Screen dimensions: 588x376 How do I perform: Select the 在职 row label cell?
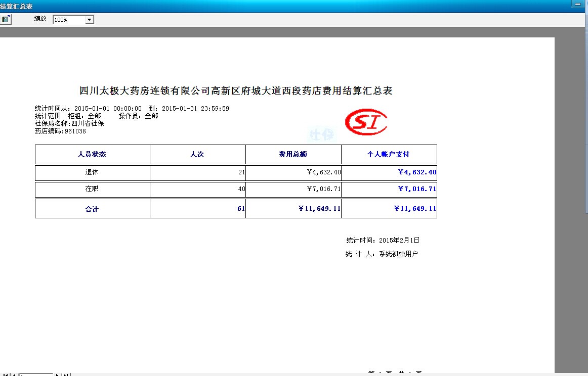pyautogui.click(x=92, y=189)
